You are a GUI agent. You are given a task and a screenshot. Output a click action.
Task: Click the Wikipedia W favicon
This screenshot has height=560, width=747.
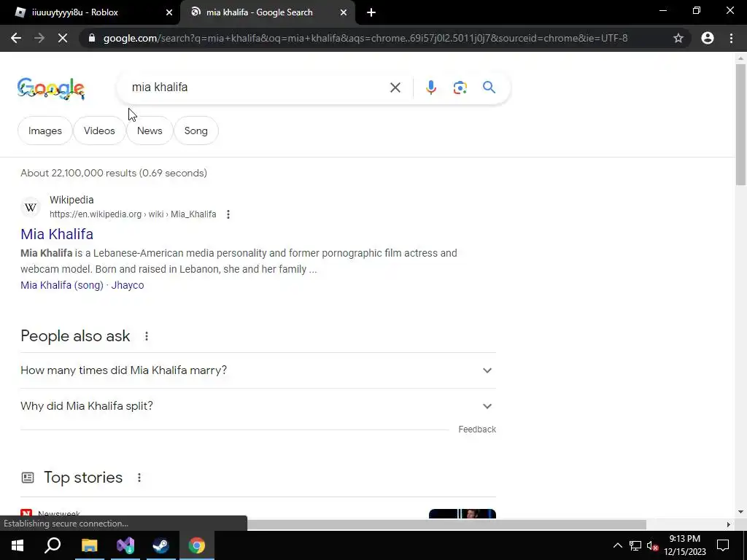pyautogui.click(x=31, y=207)
